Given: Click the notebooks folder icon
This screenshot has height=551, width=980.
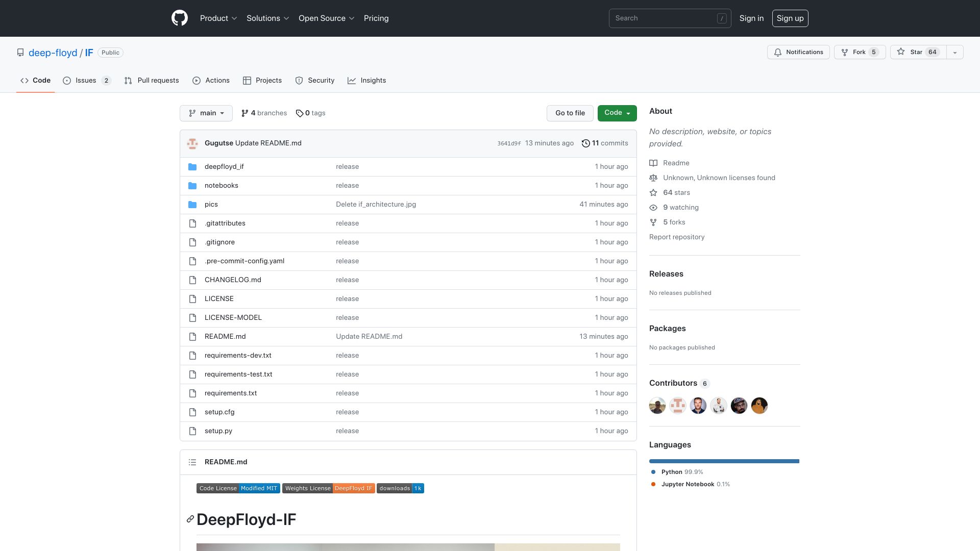Looking at the screenshot, I should click(192, 186).
